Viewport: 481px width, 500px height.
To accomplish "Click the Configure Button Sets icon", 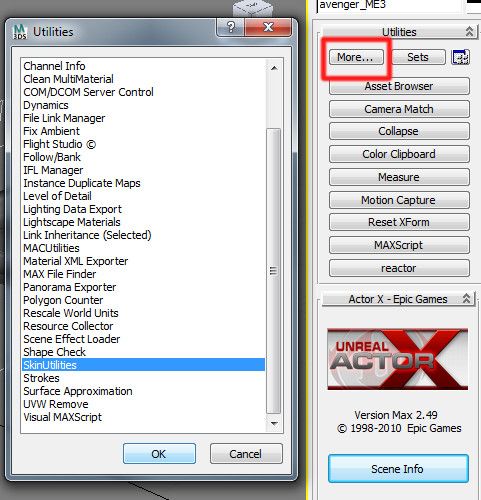I will point(460,57).
